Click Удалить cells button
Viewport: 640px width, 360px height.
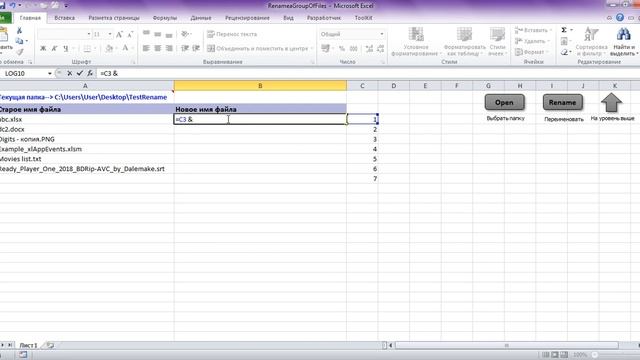tap(532, 41)
